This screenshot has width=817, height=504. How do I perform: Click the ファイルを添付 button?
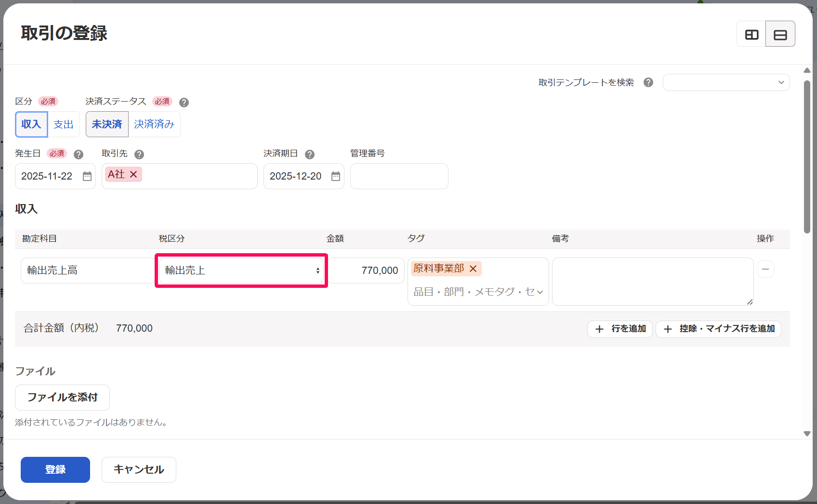(62, 397)
